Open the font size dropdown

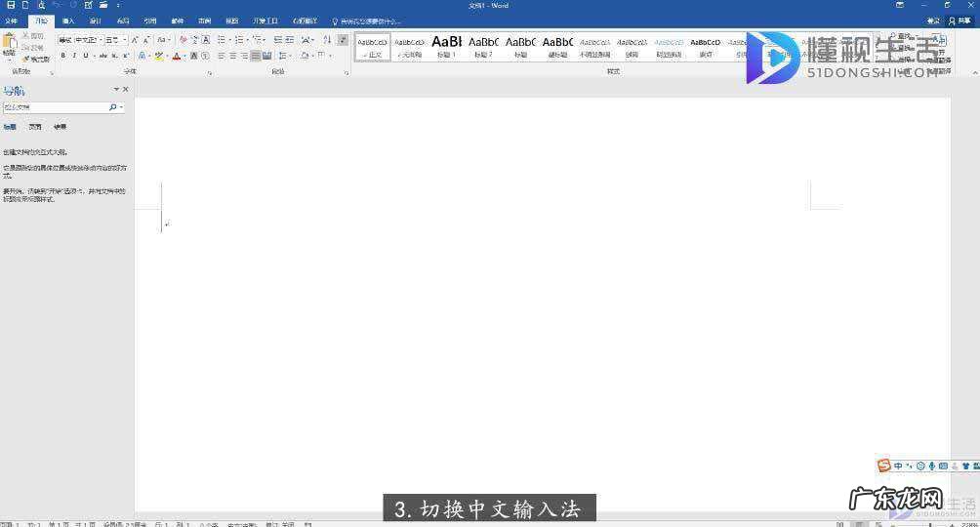[125, 40]
